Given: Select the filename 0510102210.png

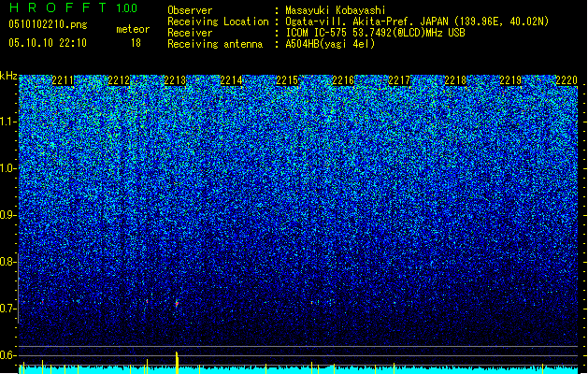Looking at the screenshot, I should (48, 24).
